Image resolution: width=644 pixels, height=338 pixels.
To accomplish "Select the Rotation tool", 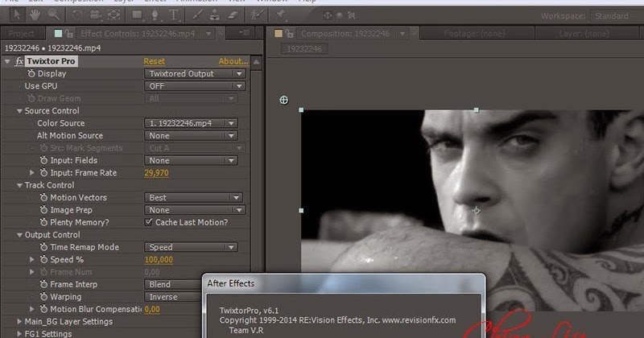I will click(x=76, y=15).
